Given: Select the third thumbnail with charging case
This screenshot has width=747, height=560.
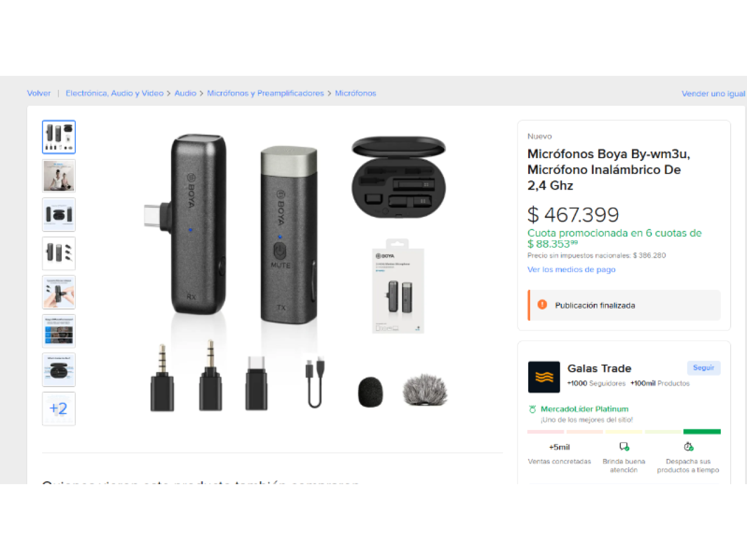Looking at the screenshot, I should [59, 215].
